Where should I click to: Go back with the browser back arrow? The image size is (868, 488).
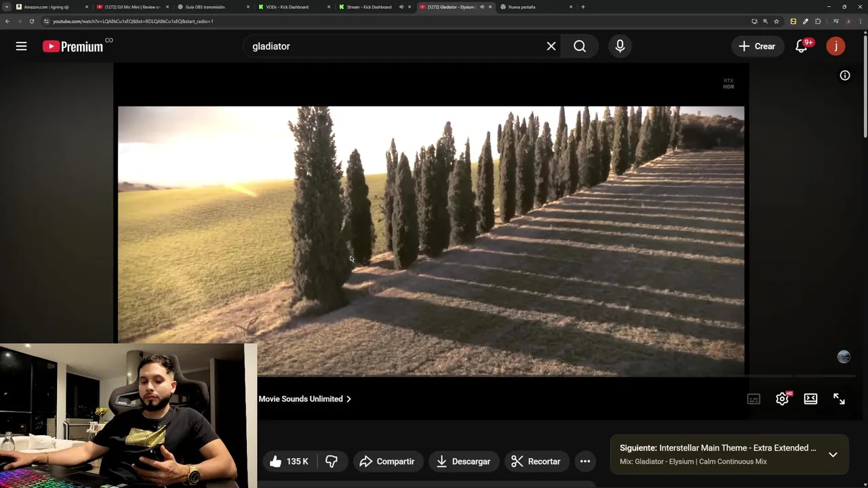(x=7, y=21)
